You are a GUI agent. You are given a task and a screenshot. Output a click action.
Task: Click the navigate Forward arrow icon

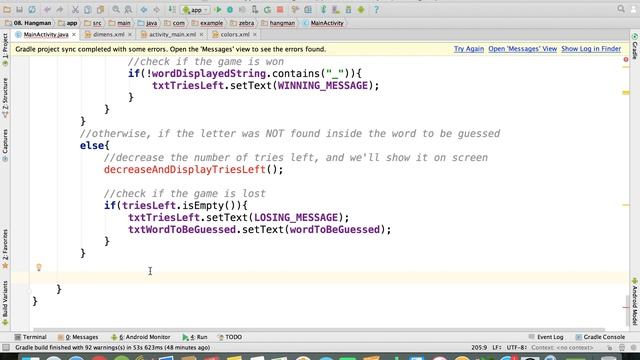click(156, 9)
